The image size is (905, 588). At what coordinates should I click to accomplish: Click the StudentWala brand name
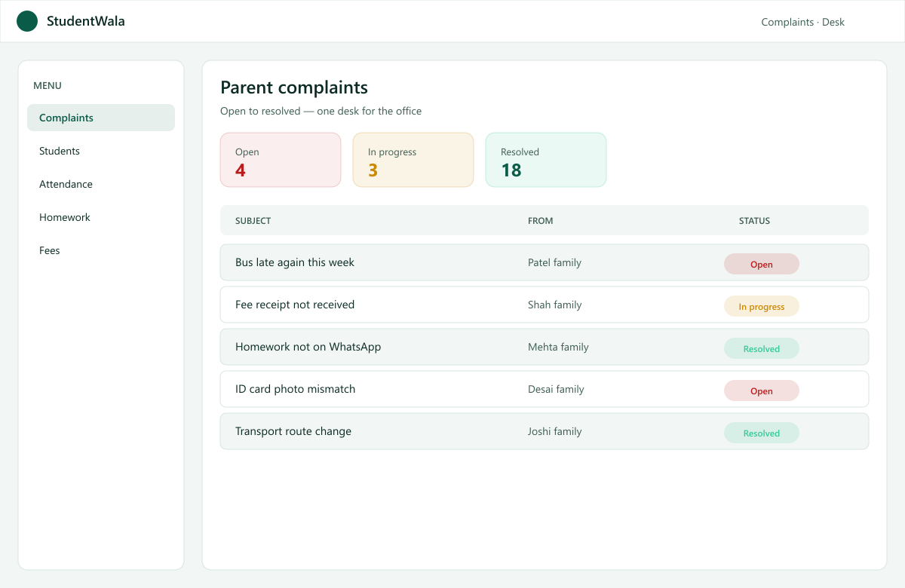tap(86, 21)
